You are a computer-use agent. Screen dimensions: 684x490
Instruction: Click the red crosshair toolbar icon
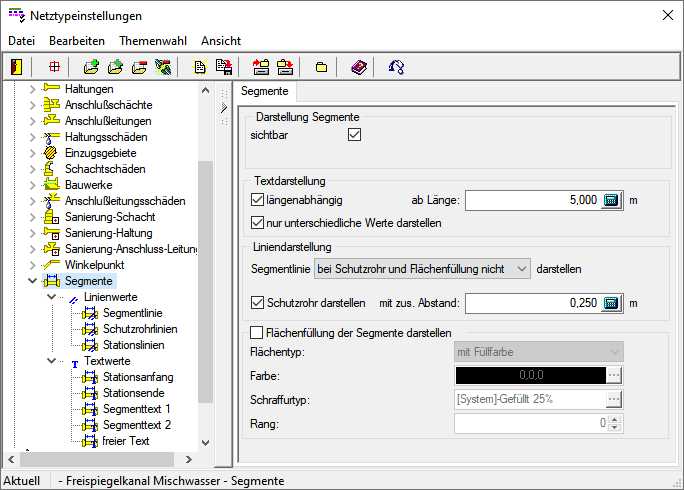[x=54, y=67]
